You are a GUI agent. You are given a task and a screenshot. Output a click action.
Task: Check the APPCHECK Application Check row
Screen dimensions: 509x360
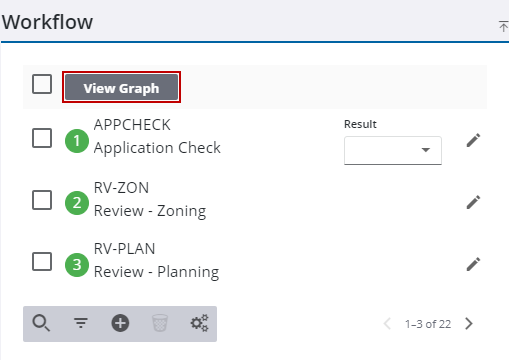pos(42,138)
